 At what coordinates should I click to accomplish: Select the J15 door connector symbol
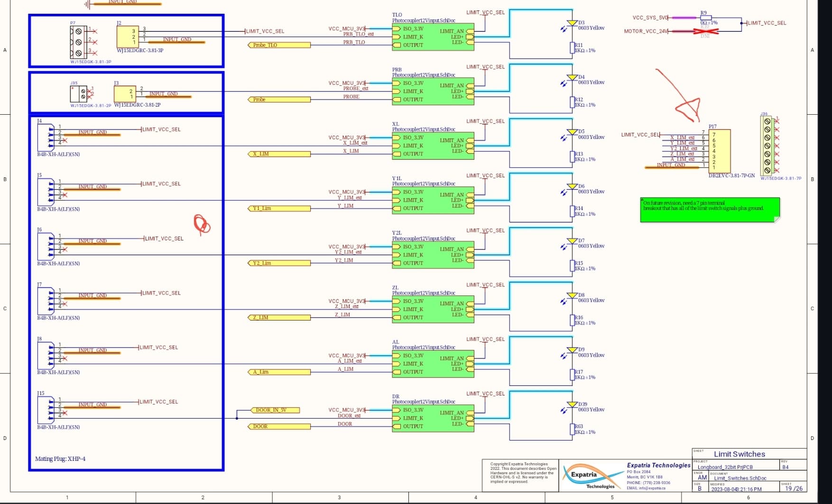[46, 410]
